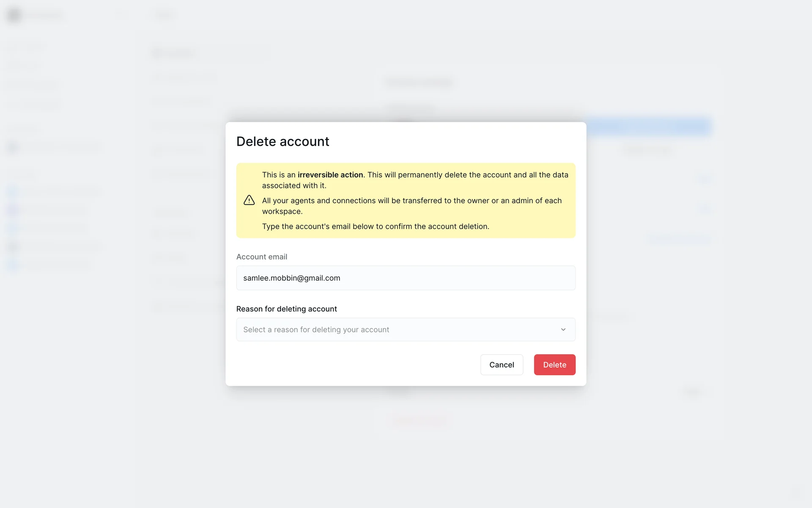The height and width of the screenshot is (508, 812).
Task: Click the word "workspace." in the warning
Action: [282, 212]
